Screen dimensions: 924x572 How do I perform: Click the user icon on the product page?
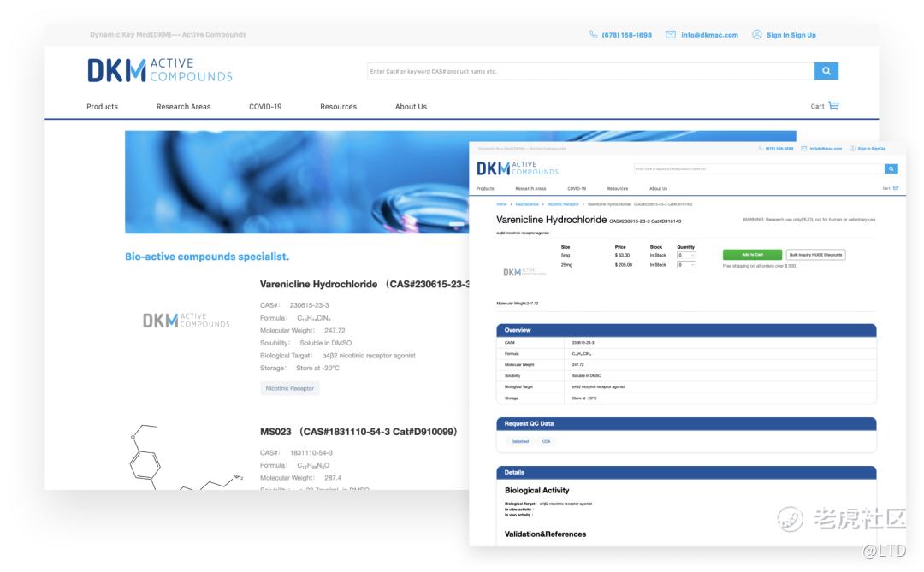click(852, 149)
